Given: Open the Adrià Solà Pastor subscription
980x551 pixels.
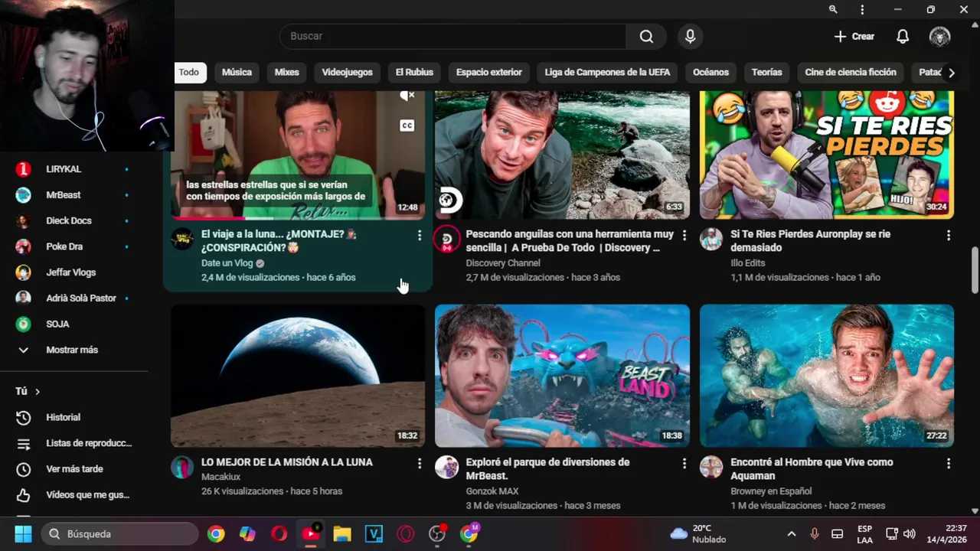Looking at the screenshot, I should pos(72,298).
